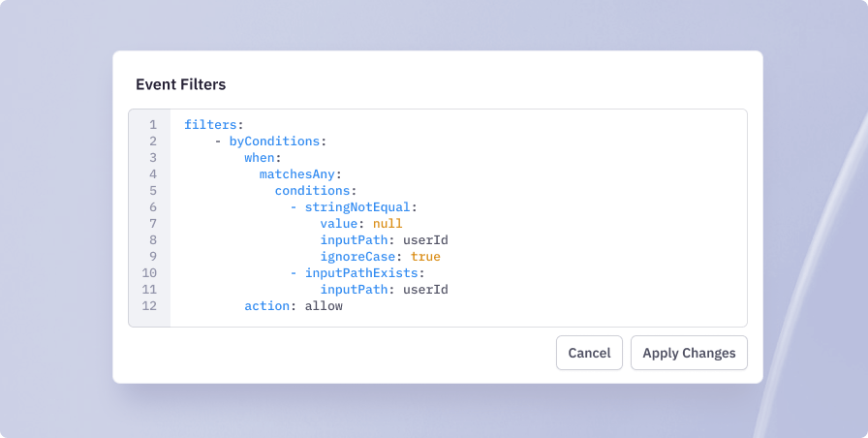Click the null value on line 7

(x=387, y=224)
